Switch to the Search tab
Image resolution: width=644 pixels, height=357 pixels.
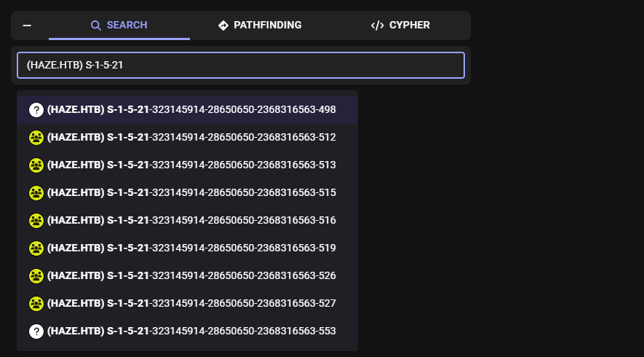(x=119, y=25)
